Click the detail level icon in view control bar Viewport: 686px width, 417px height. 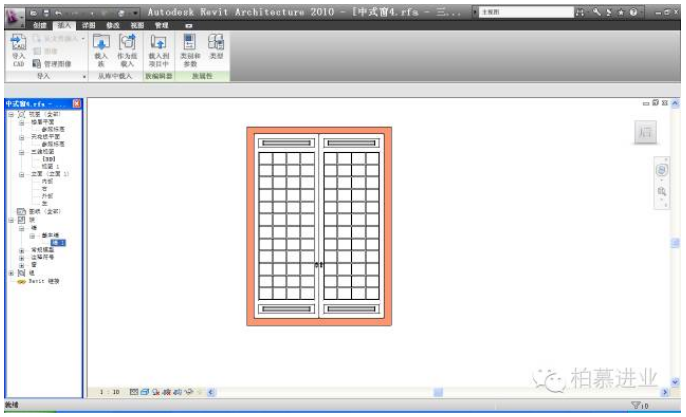134,392
